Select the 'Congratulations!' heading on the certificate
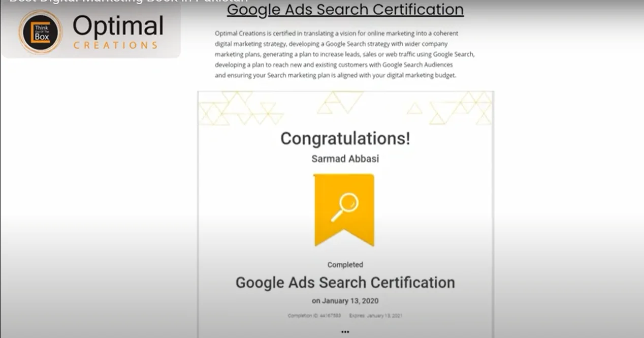The height and width of the screenshot is (338, 644). click(345, 138)
